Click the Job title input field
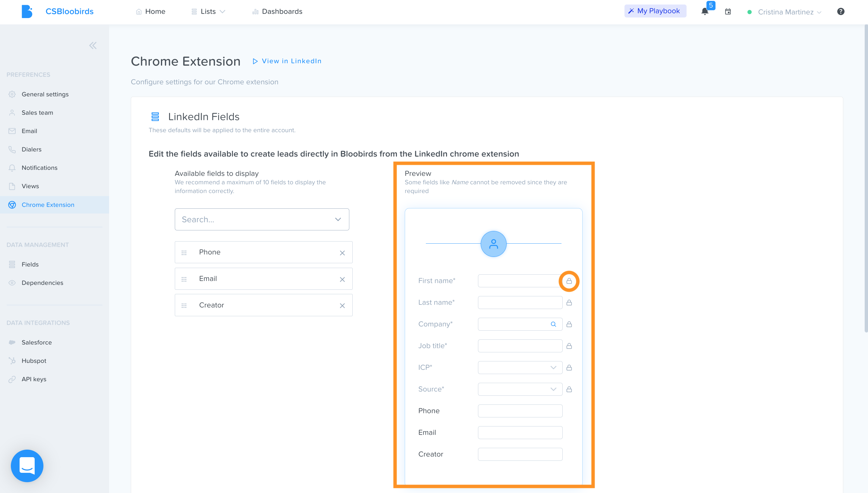This screenshot has height=493, width=868. click(x=520, y=346)
